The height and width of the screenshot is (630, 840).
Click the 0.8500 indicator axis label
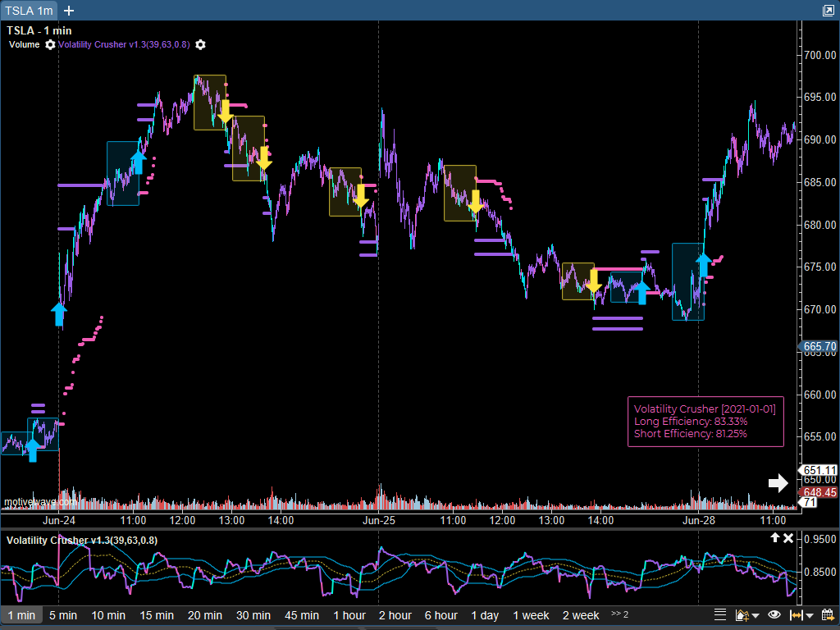pyautogui.click(x=820, y=573)
